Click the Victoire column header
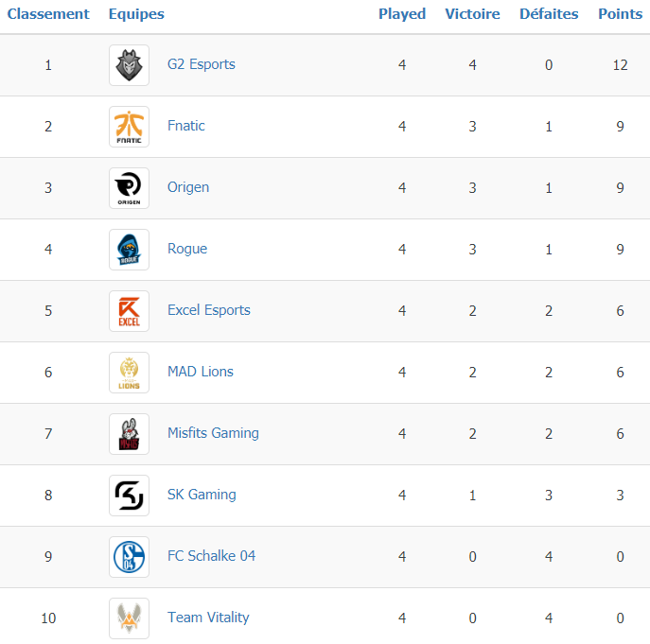Screen dimensions: 650x644 pyautogui.click(x=472, y=13)
